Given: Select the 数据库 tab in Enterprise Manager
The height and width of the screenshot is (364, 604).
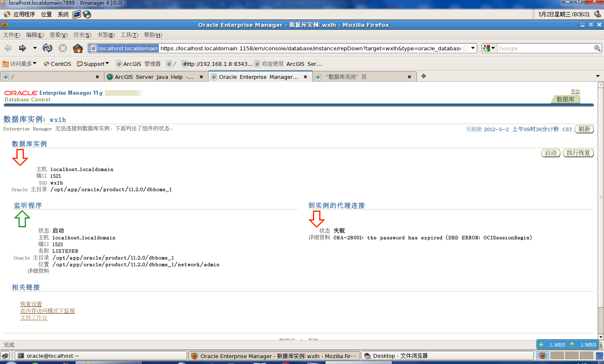Looking at the screenshot, I should (x=565, y=99).
